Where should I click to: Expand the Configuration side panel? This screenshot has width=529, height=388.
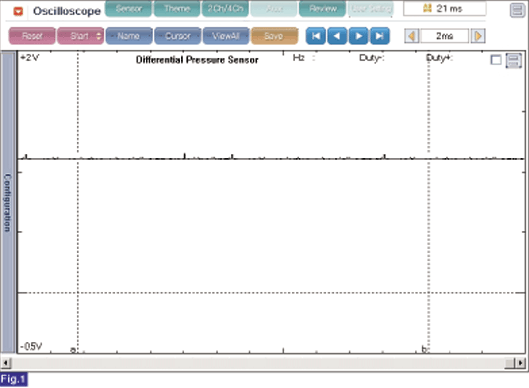click(7, 202)
